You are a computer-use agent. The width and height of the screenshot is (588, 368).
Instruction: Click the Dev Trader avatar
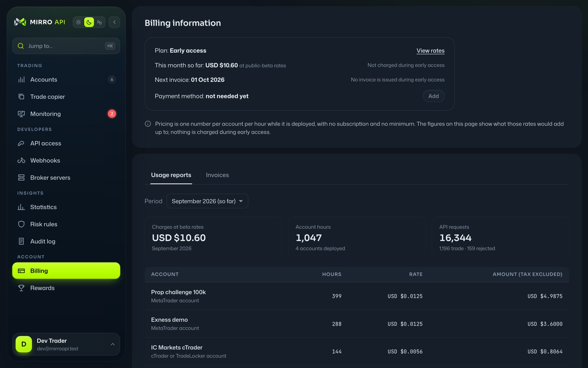pos(24,344)
